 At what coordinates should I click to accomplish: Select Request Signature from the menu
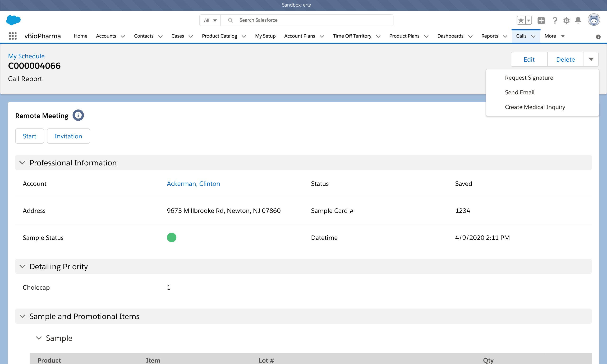pos(529,77)
